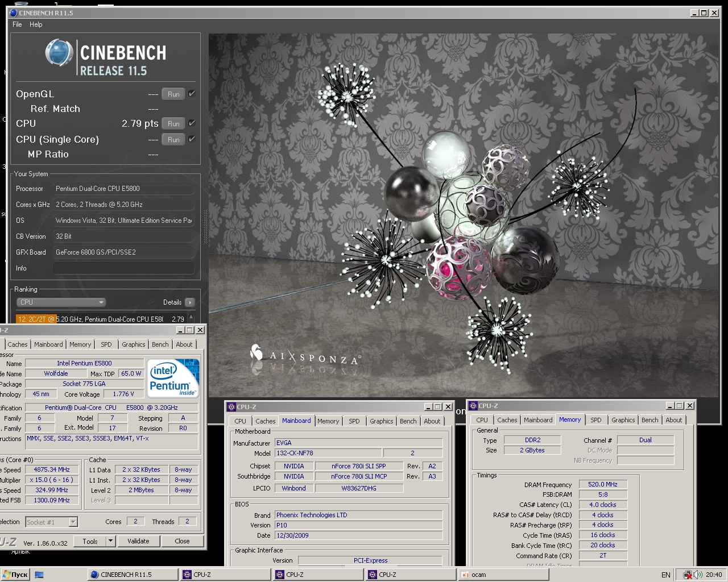Open the Ranking CPU dropdown

[61, 302]
